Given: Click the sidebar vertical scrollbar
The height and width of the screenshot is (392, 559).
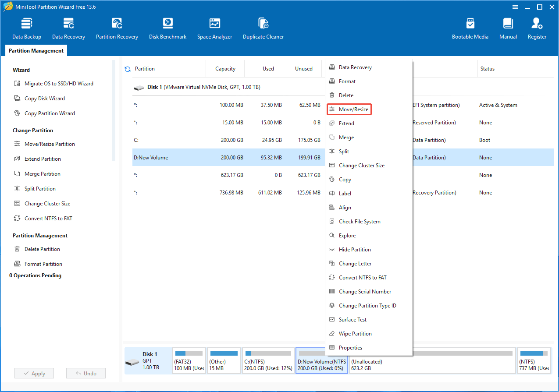Looking at the screenshot, I should click(114, 109).
